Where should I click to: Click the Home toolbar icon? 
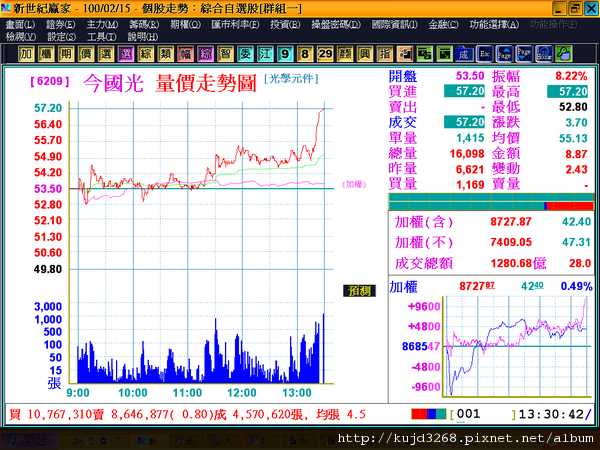tap(544, 54)
